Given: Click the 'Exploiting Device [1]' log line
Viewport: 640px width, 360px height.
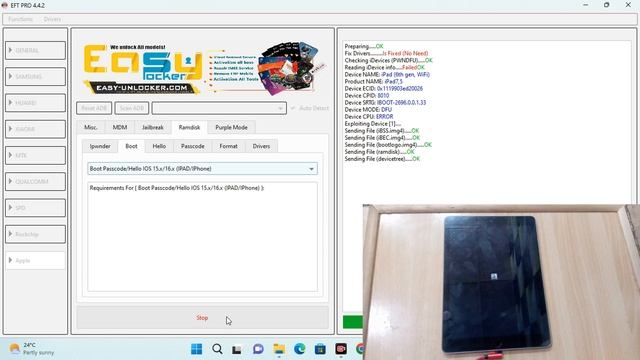Looking at the screenshot, I should point(373,124).
